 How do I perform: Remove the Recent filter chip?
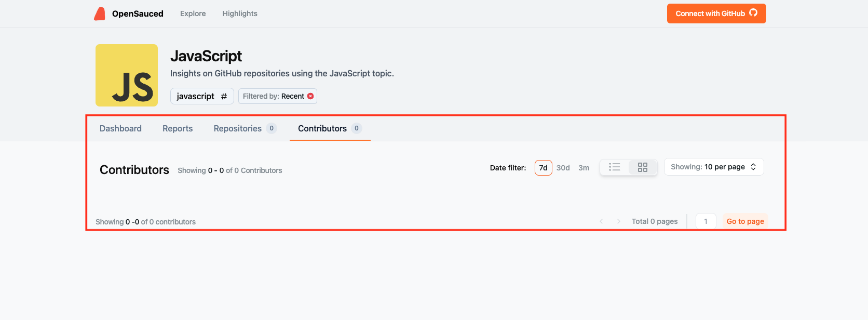310,96
